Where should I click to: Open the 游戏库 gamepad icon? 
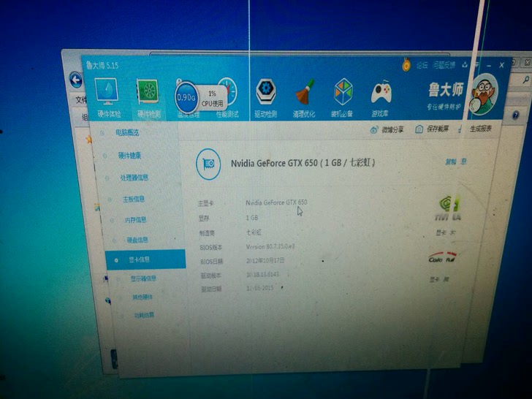pyautogui.click(x=381, y=93)
